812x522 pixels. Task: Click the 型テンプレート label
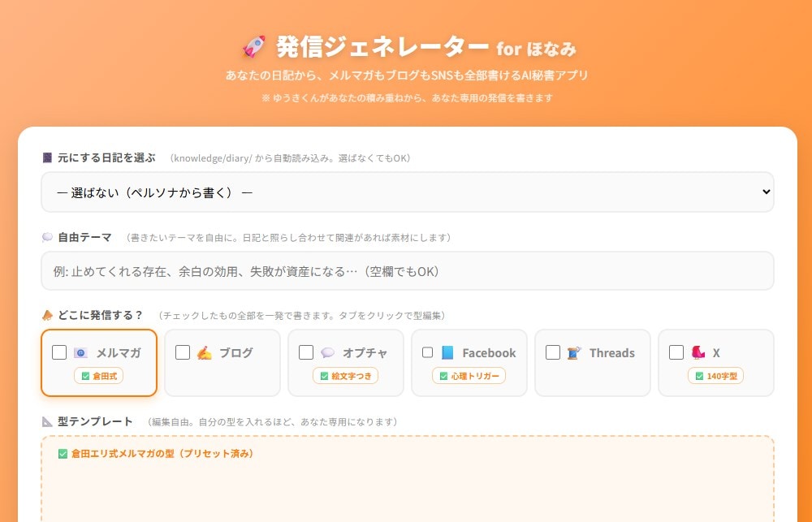[95, 421]
